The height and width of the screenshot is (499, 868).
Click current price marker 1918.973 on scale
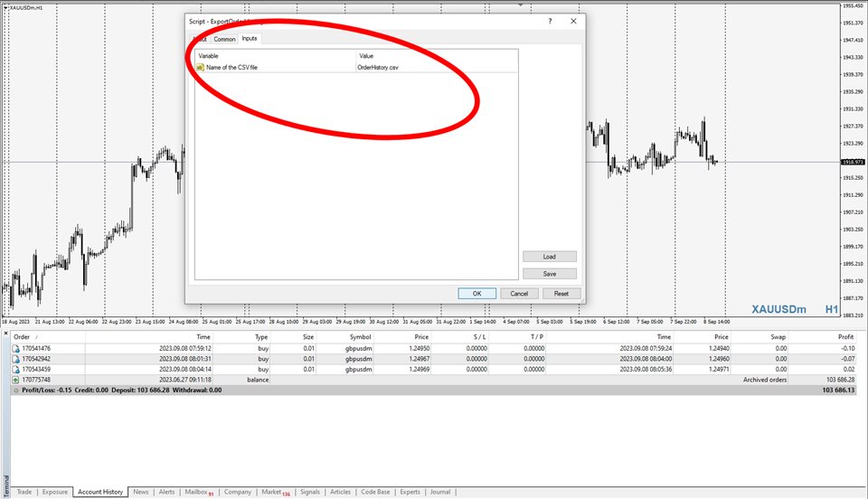(x=853, y=162)
